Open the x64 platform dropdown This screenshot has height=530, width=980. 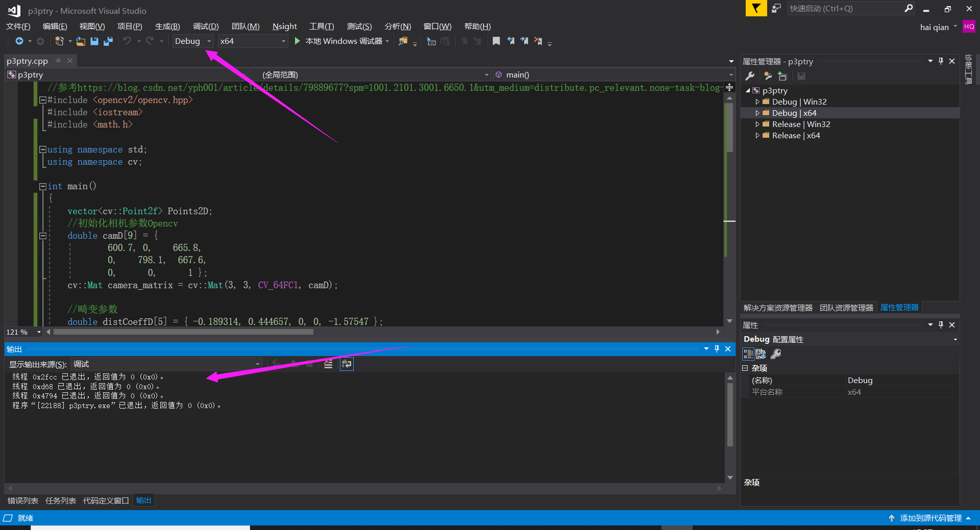(x=284, y=41)
